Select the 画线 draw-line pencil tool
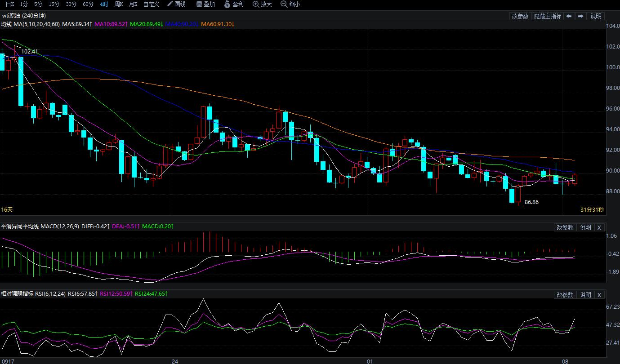Screen dimensions: 620x364 pyautogui.click(x=176, y=4)
